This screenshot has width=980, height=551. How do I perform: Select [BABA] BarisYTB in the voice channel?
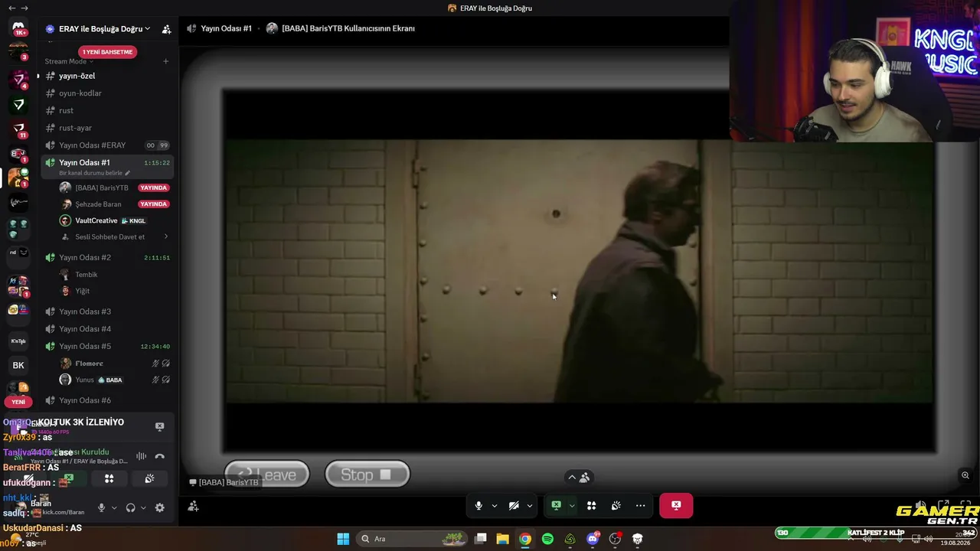[114, 187]
